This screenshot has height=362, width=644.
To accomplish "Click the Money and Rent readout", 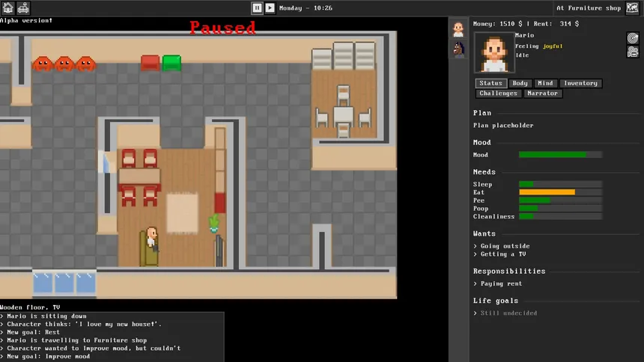I will 526,24.
